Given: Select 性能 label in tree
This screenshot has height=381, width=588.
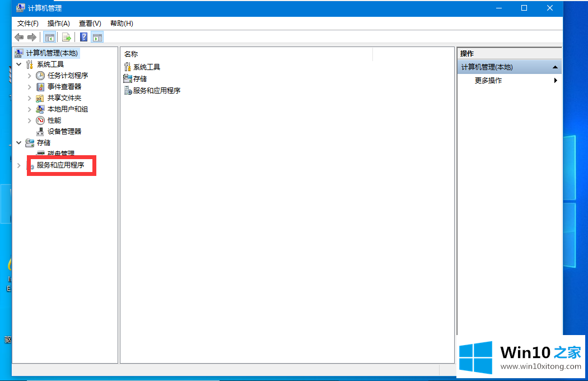Looking at the screenshot, I should pos(54,120).
